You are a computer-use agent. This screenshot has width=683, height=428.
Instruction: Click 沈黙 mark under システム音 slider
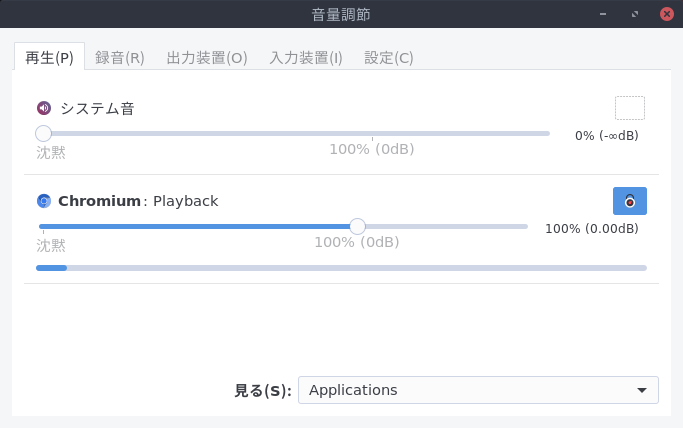click(x=51, y=152)
